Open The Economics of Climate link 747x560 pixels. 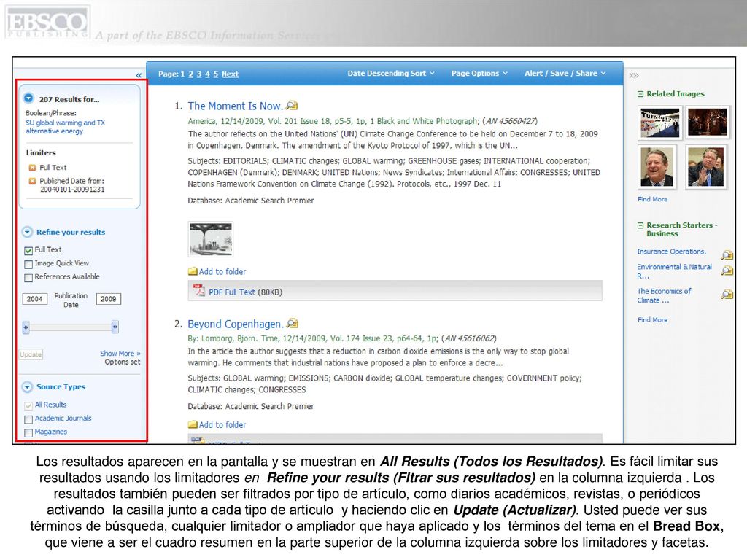pos(664,296)
